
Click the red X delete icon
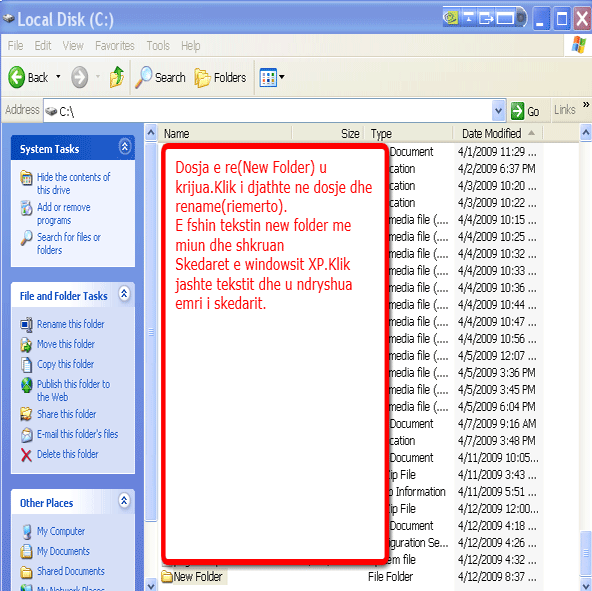[x=26, y=455]
